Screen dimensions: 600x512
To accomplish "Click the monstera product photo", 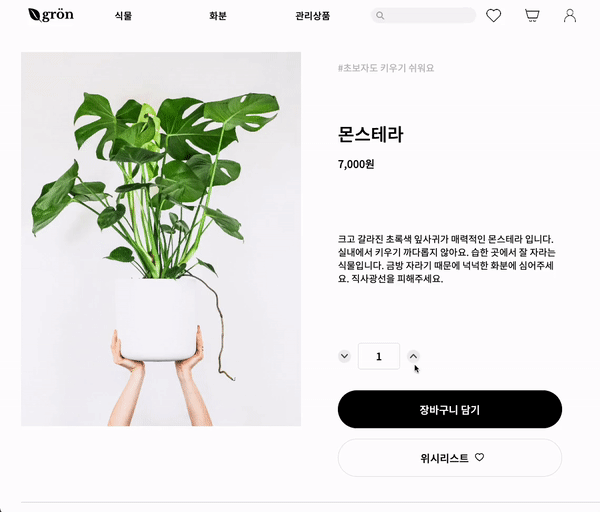I will (x=161, y=239).
